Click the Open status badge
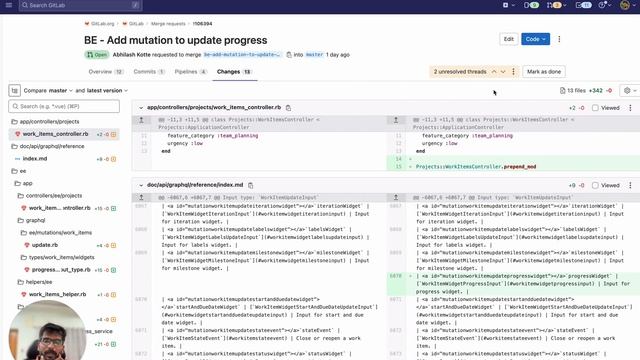 (97, 55)
